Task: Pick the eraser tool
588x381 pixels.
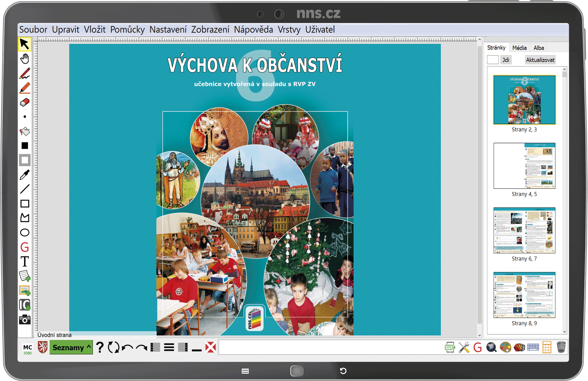Action: [25, 102]
